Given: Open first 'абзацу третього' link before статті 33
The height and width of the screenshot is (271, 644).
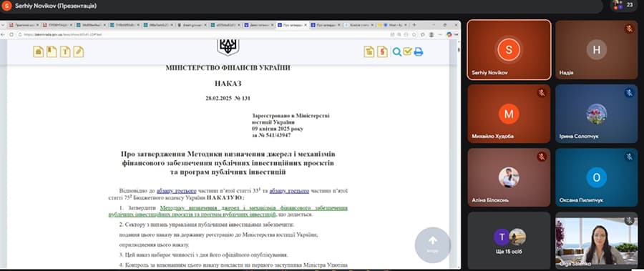Looking at the screenshot, I should click(x=177, y=191).
